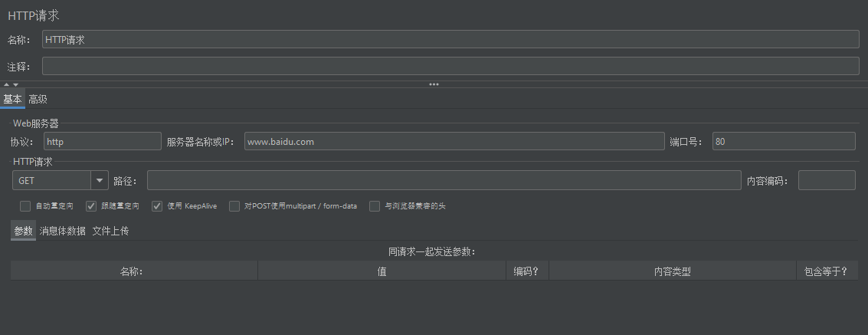This screenshot has width=868, height=335.
Task: Click the down-arrow expand icon on the divider
Action: [15, 84]
